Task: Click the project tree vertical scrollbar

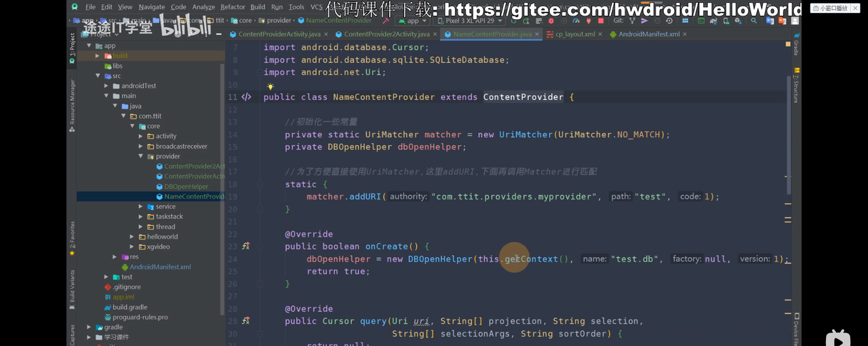Action: 222,189
